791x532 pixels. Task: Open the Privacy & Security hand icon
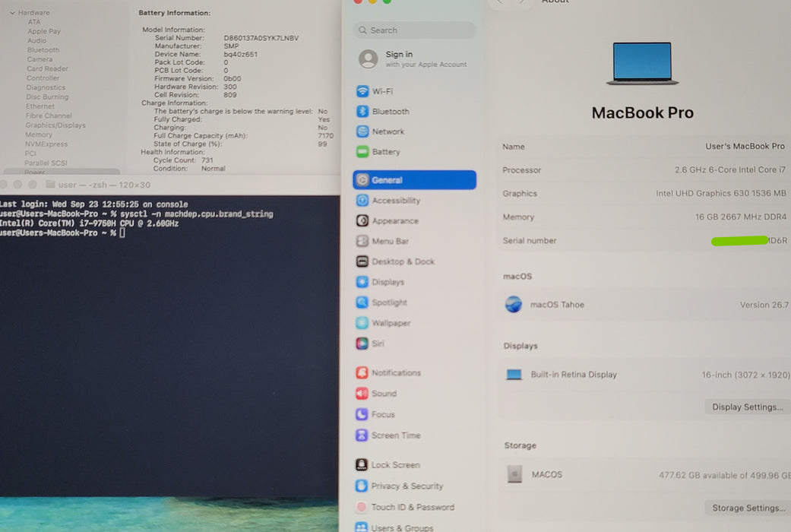point(361,486)
